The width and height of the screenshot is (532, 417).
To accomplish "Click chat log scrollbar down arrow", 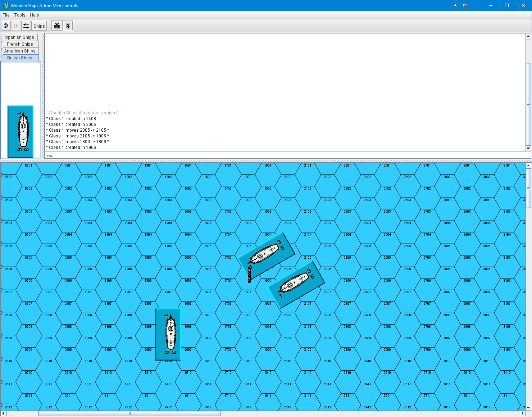I will [x=528, y=148].
